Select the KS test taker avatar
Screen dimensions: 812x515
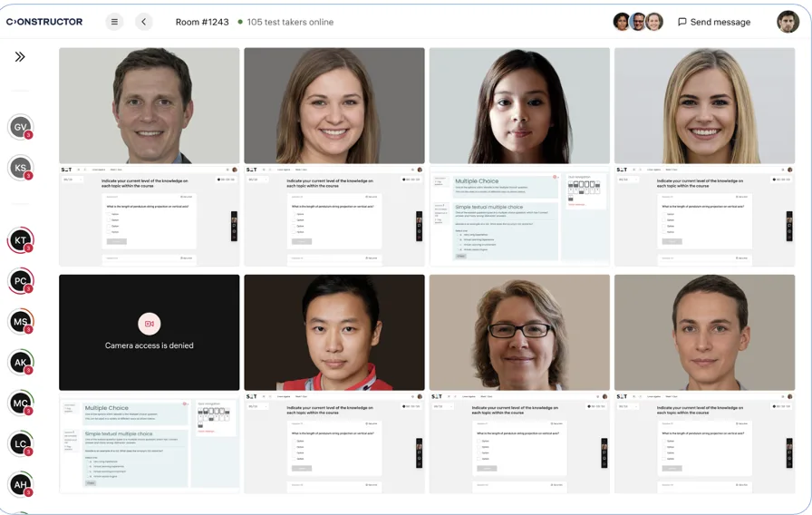(21, 168)
